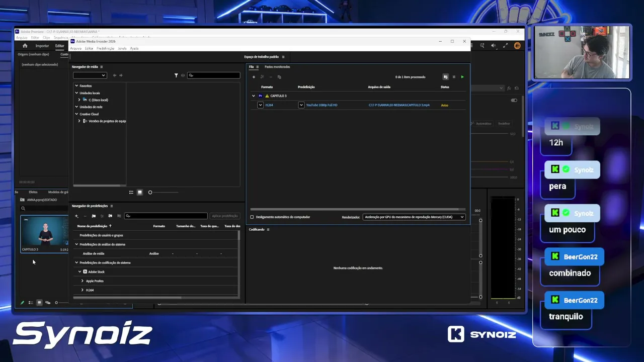Image resolution: width=644 pixels, height=362 pixels.
Task: Collapse Predefinições de análise do sistema
Action: coord(76,244)
